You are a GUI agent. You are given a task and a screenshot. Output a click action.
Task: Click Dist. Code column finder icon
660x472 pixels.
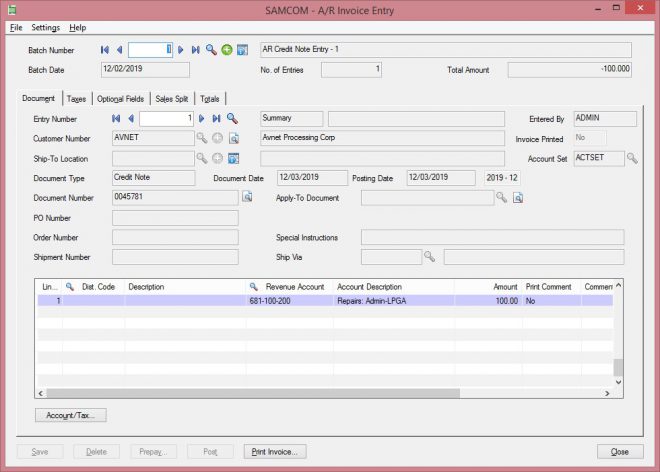click(70, 287)
